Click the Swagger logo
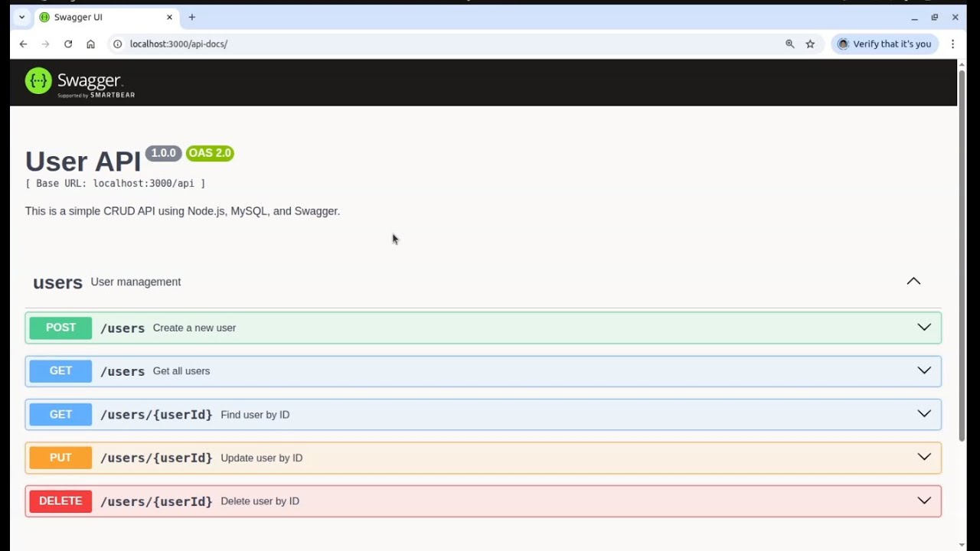 coord(80,83)
